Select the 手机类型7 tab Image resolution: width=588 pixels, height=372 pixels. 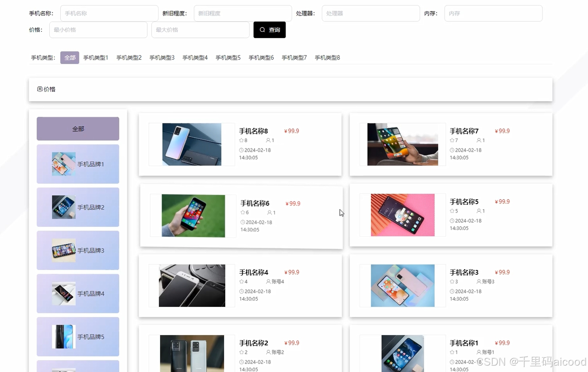294,58
